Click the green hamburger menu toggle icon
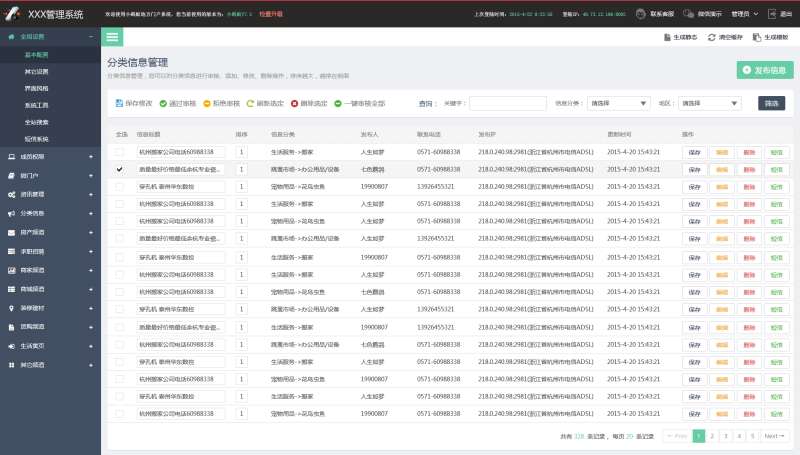Screen dimensions: 800x455 [x=113, y=37]
